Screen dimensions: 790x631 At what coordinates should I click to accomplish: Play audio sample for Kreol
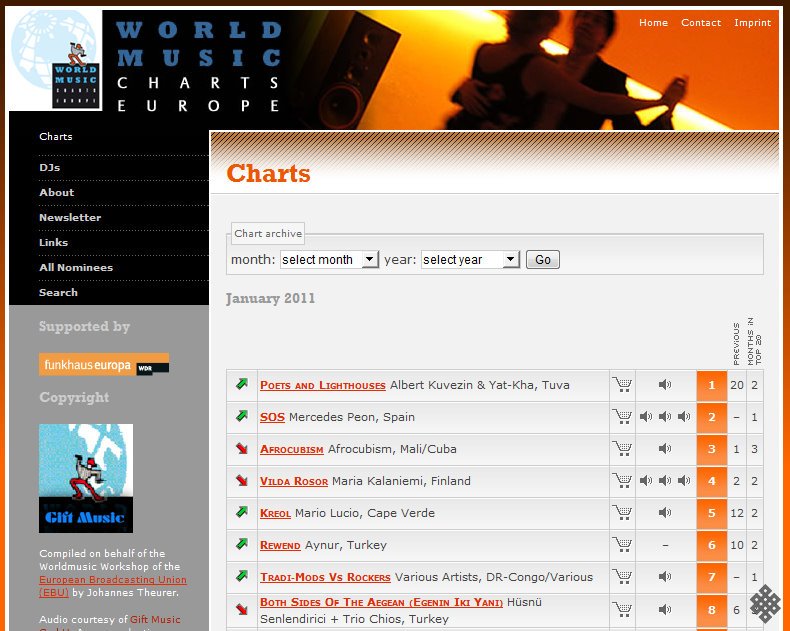point(665,513)
